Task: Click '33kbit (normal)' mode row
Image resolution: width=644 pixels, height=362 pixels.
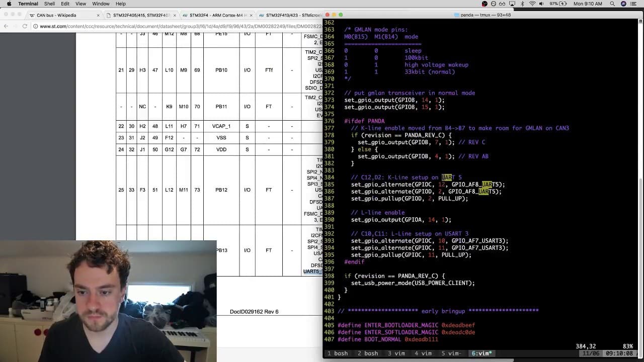Action: (430, 72)
